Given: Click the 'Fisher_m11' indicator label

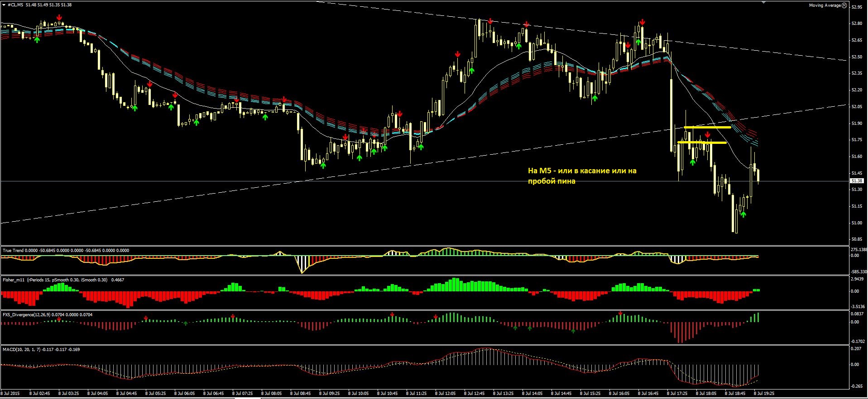Looking at the screenshot, I should 14,280.
